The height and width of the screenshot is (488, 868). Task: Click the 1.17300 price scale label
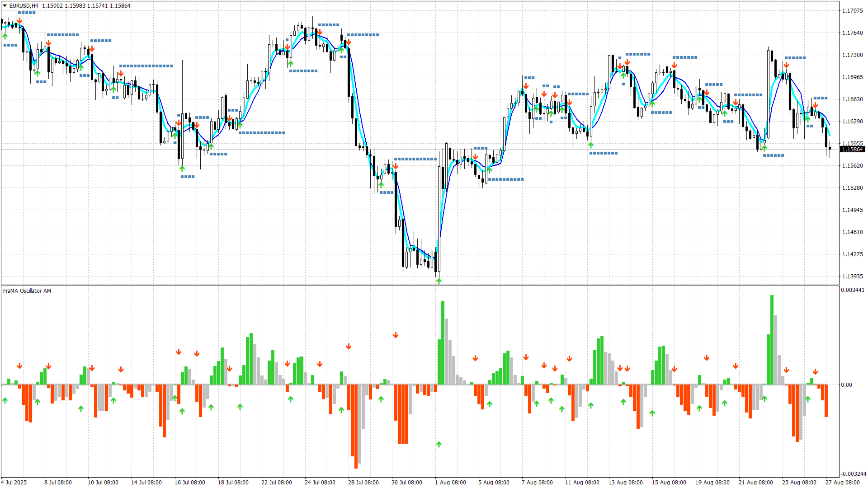point(853,55)
